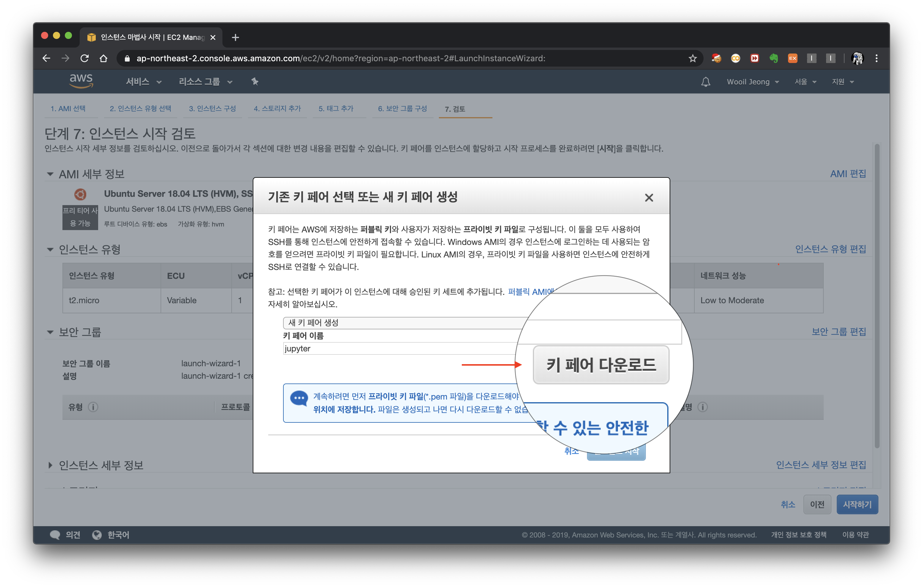Go to step 5. 태그 추가
The height and width of the screenshot is (588, 923).
336,109
